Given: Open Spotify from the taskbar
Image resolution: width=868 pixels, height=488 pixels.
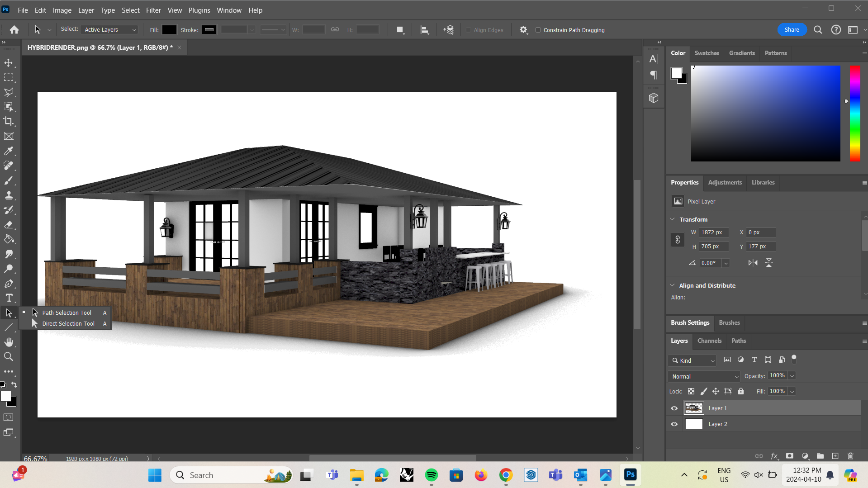Looking at the screenshot, I should coord(431,475).
